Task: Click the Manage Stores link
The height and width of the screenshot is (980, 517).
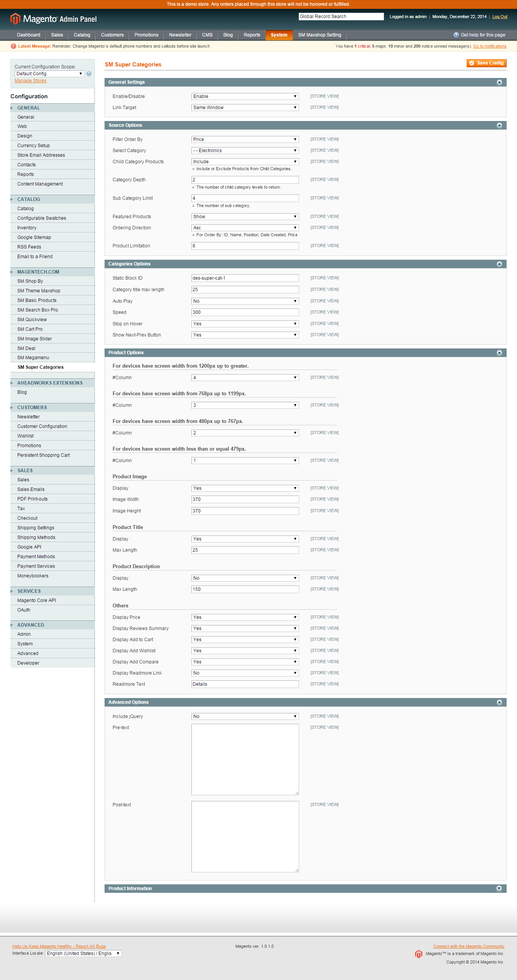Action: coord(30,81)
